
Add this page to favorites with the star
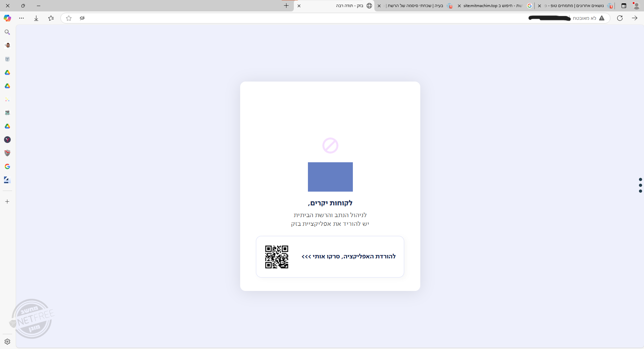[69, 18]
